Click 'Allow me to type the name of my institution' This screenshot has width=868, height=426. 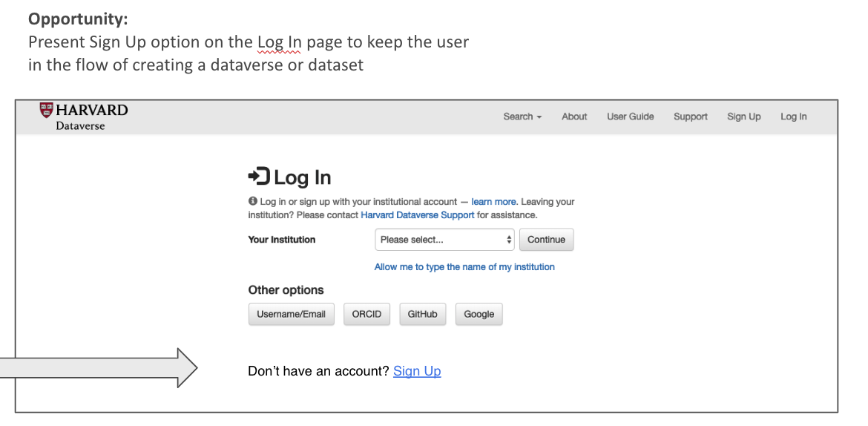coord(464,267)
